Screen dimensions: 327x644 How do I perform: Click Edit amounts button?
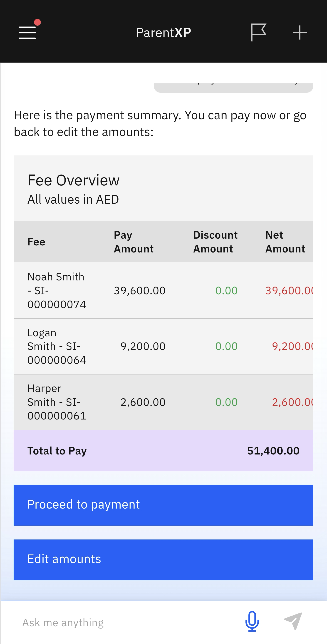pyautogui.click(x=163, y=560)
